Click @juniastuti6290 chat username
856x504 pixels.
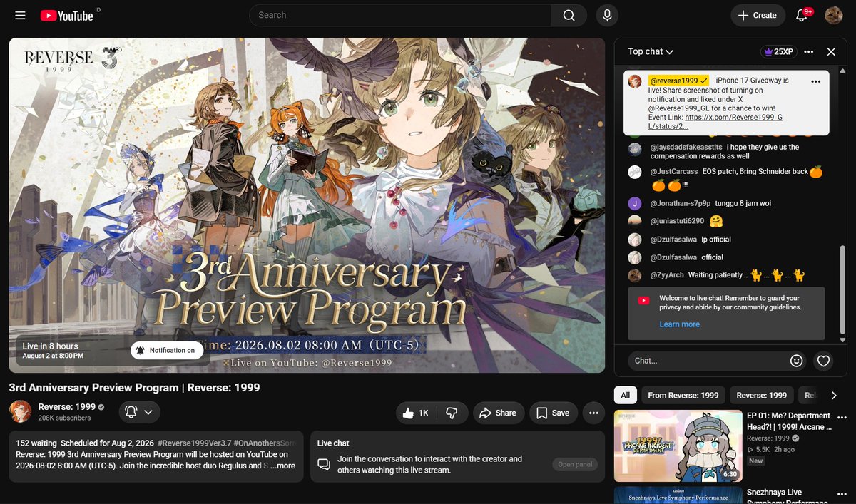click(677, 221)
